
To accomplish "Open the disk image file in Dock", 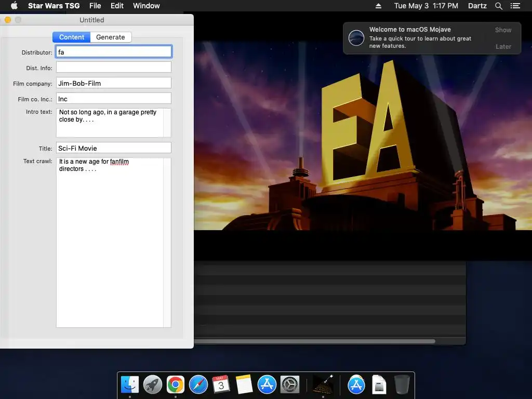I will tap(379, 385).
